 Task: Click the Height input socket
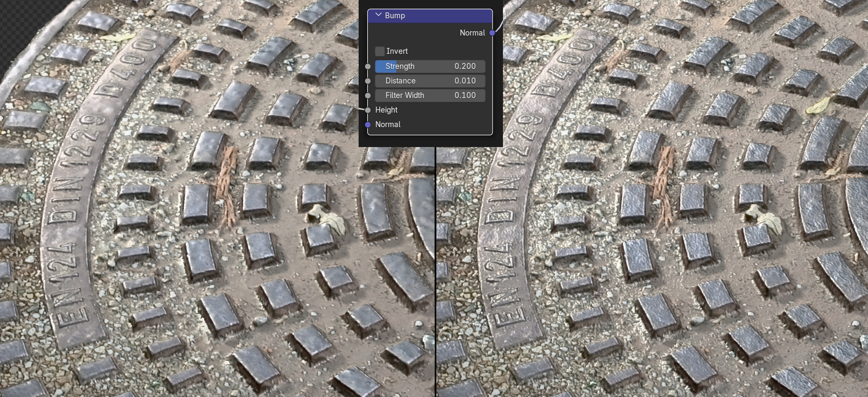(x=368, y=110)
